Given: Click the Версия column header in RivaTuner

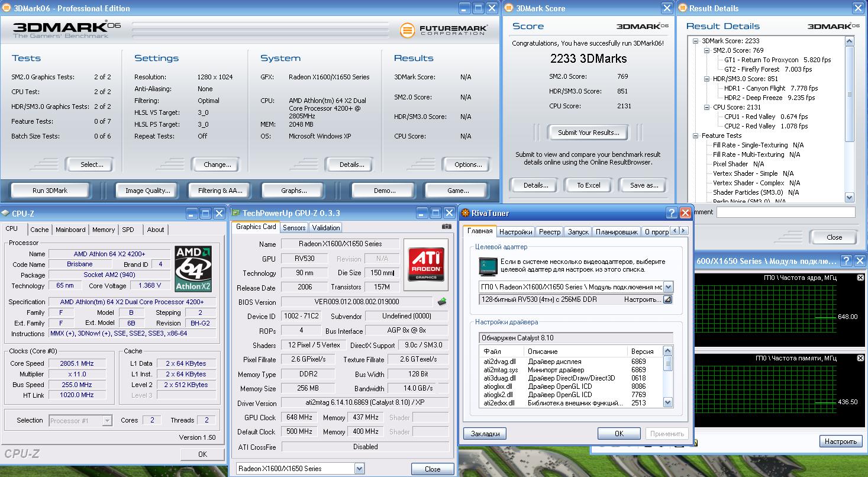Looking at the screenshot, I should [646, 352].
